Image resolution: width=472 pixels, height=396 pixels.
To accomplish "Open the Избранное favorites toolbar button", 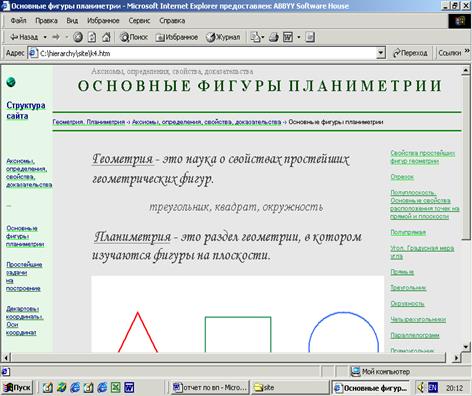I will pos(177,37).
